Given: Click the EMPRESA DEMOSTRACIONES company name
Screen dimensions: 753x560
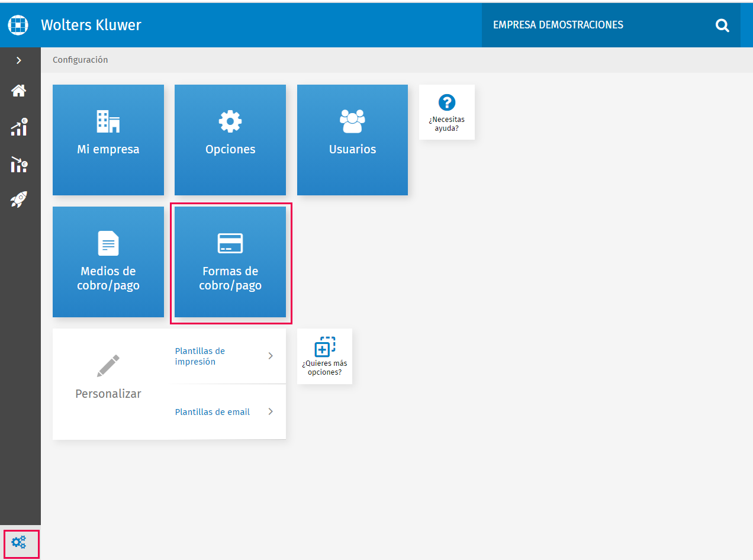Looking at the screenshot, I should (x=558, y=25).
